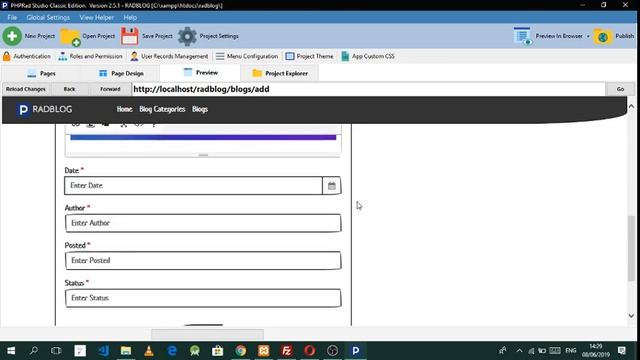Open Microsoft Store from taskbar

click(x=218, y=351)
